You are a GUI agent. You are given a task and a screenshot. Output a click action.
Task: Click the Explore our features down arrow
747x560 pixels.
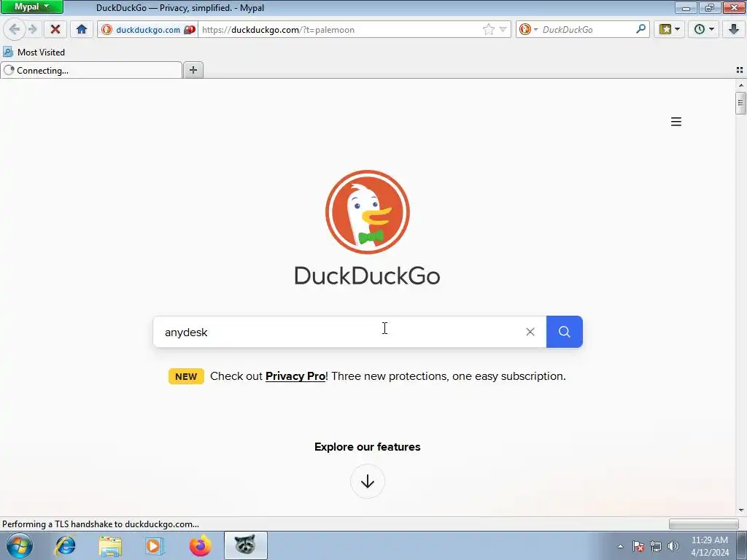pyautogui.click(x=368, y=481)
